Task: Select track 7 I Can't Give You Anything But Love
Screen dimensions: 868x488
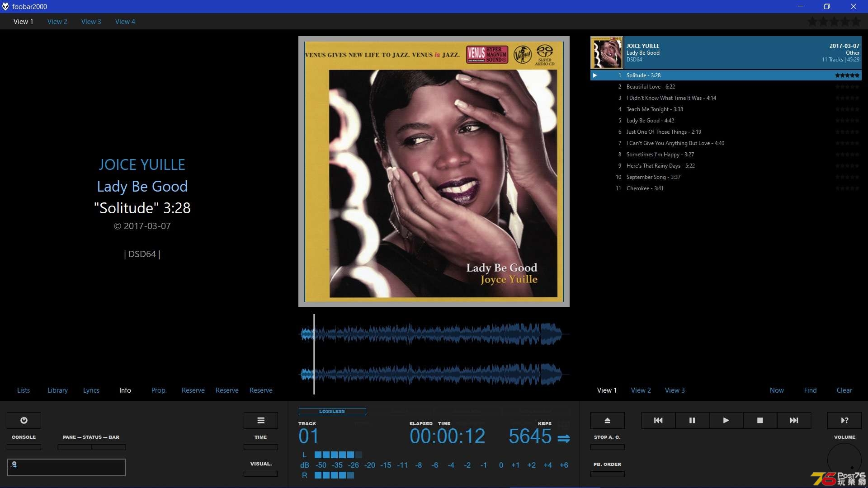Action: click(x=726, y=143)
